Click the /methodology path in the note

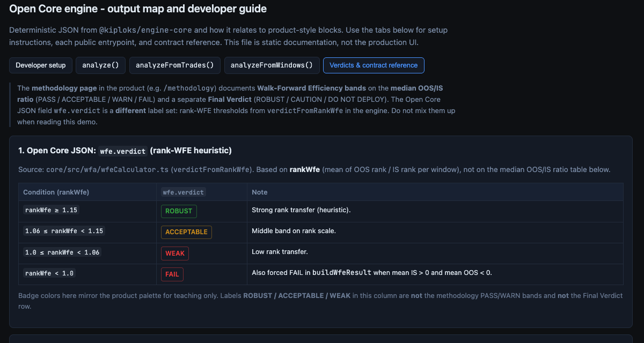pyautogui.click(x=192, y=88)
